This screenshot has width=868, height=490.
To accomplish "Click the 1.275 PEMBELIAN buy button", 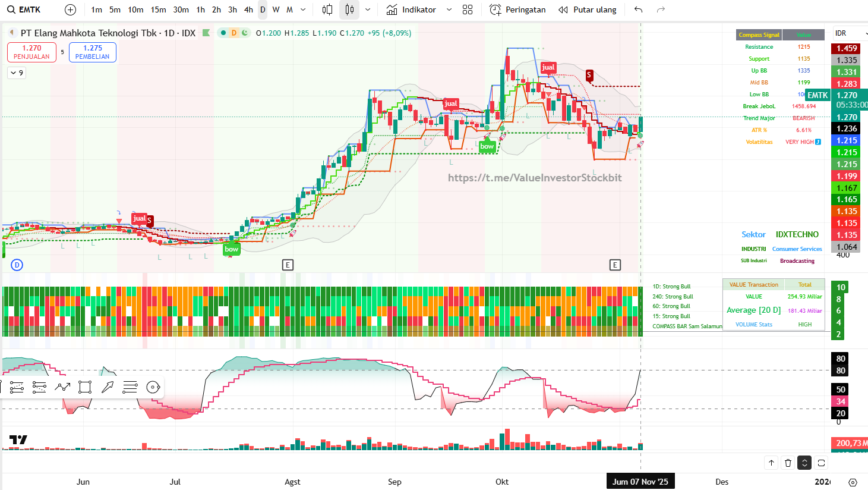I will 92,52.
